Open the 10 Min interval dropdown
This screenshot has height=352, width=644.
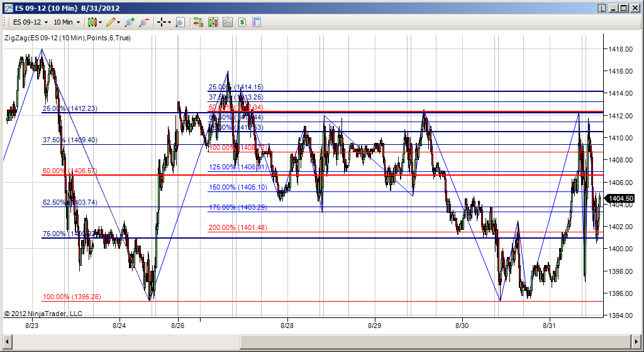pos(67,22)
